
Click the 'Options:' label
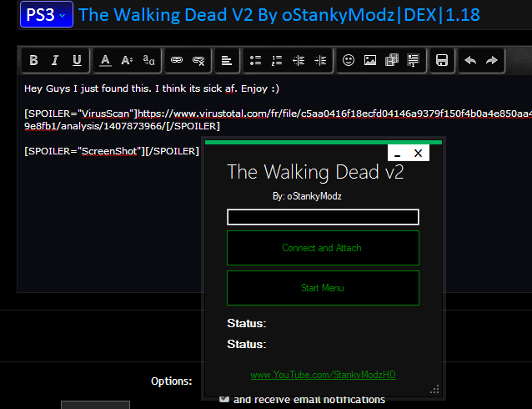tap(171, 381)
